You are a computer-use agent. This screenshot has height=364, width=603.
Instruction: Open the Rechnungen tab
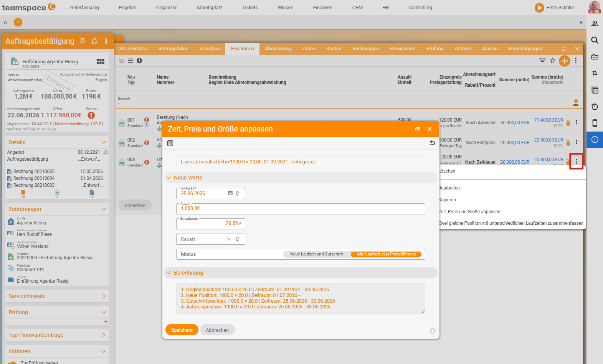coord(366,49)
